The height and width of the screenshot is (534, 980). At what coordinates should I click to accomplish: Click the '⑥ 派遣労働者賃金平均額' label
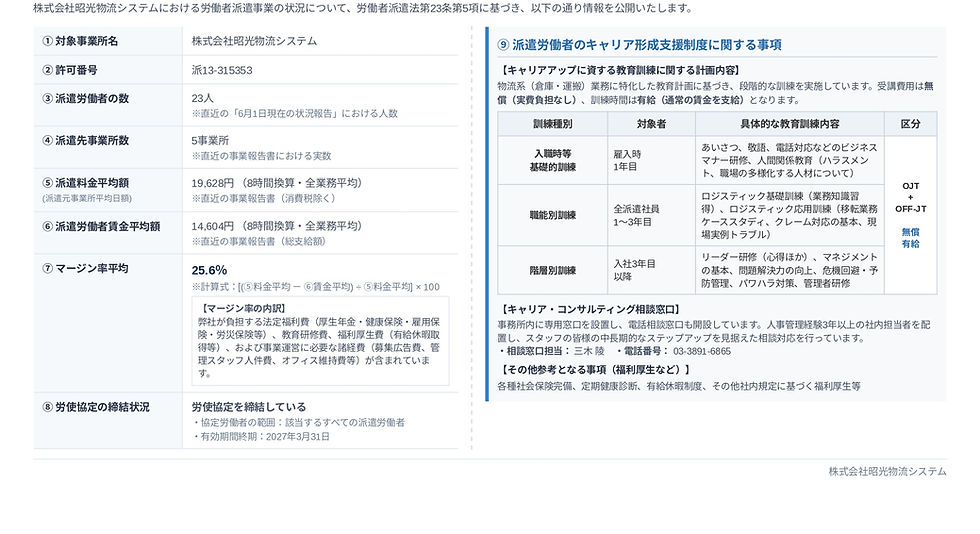101,226
